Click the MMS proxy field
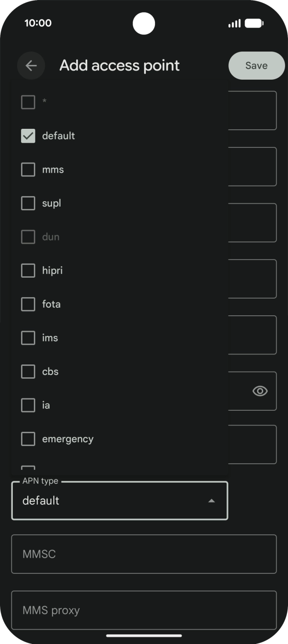The height and width of the screenshot is (644, 288). point(144,610)
